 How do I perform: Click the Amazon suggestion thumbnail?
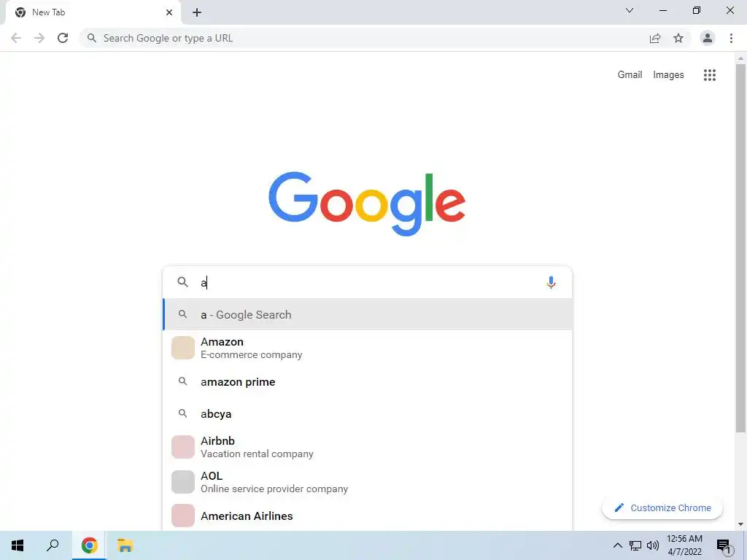[x=183, y=348]
